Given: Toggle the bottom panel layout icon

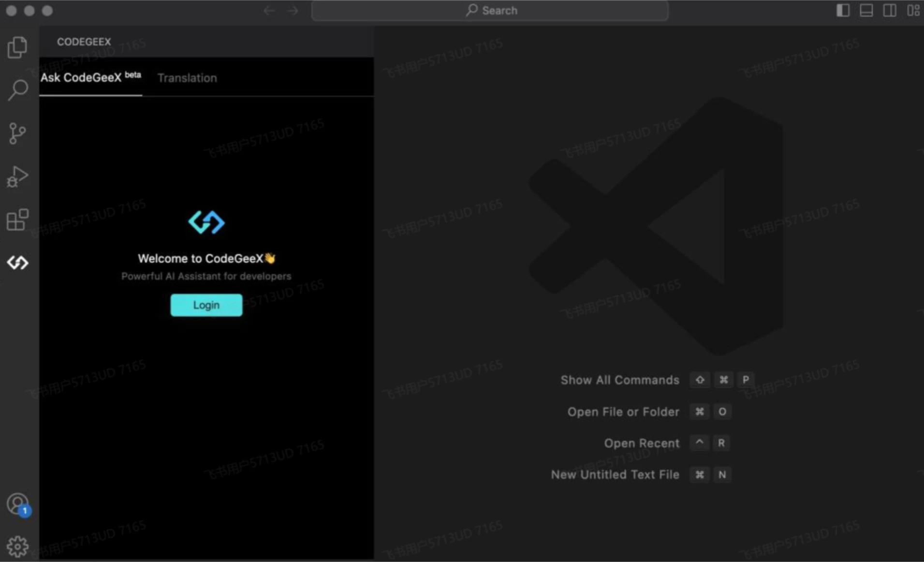Looking at the screenshot, I should (866, 10).
